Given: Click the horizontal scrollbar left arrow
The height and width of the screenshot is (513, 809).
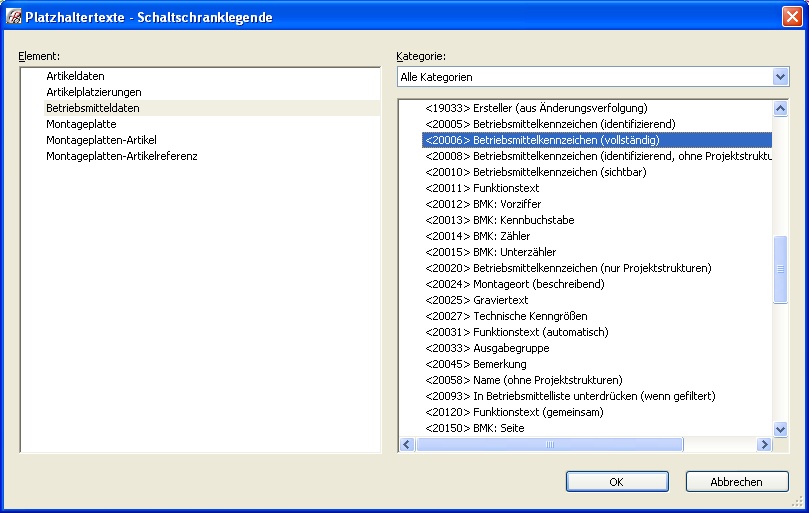Looking at the screenshot, I should point(407,444).
